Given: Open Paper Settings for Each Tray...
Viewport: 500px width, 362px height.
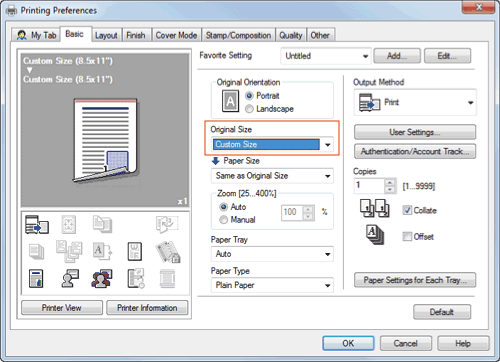Looking at the screenshot, I should click(x=415, y=280).
